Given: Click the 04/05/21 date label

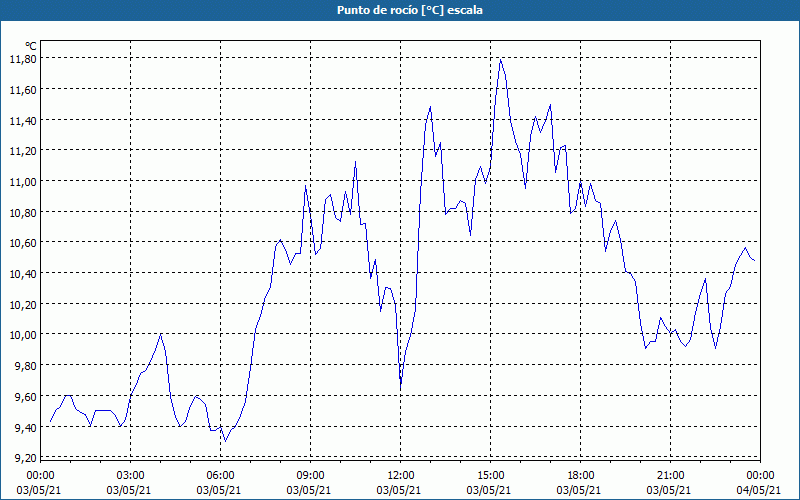Looking at the screenshot, I should click(x=759, y=490).
